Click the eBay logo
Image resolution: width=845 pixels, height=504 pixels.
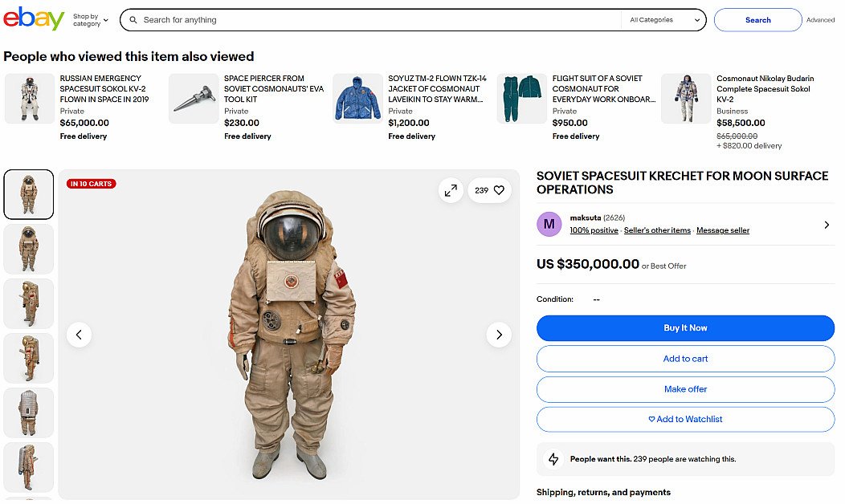pos(33,19)
